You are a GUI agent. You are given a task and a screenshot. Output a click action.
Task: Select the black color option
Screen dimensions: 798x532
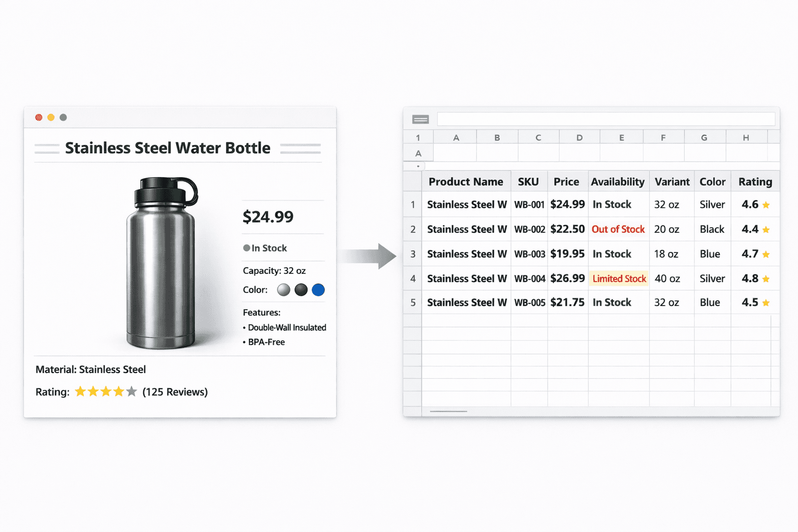301,290
